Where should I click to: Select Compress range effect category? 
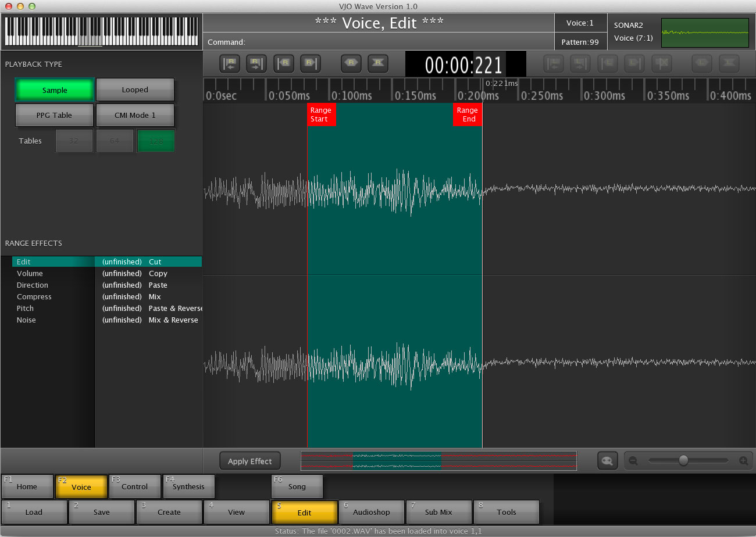[53, 296]
